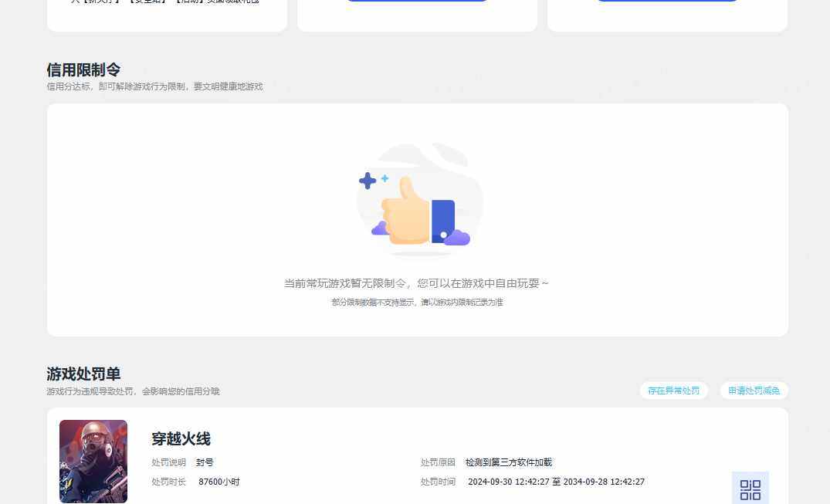Viewport: 830px width, 504px height.
Task: Click the 部分限制数据不支持显示 note text
Action: [417, 303]
